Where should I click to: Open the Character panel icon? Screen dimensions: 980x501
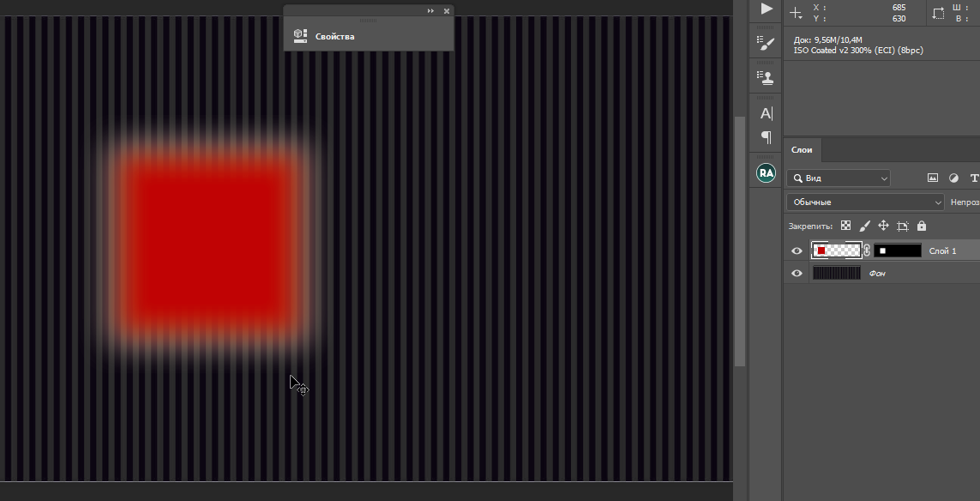tap(767, 113)
